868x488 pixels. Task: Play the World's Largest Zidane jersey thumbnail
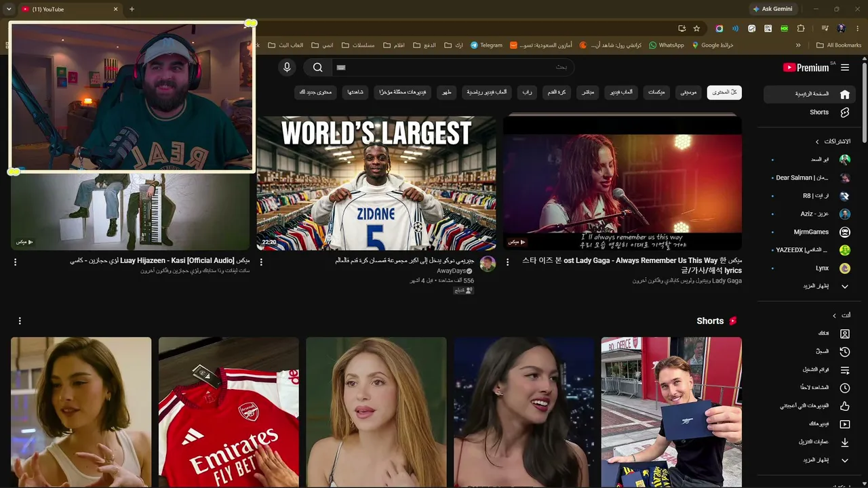(376, 183)
